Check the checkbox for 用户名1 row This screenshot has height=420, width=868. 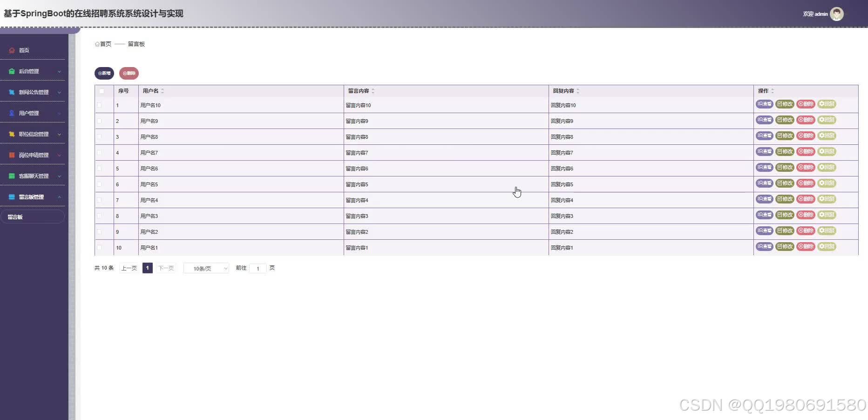[x=99, y=248]
